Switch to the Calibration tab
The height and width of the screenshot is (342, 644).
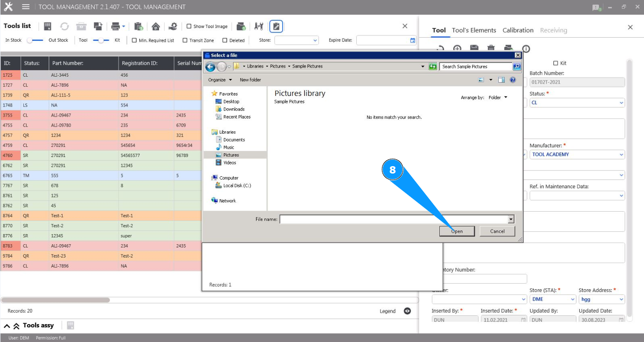coord(518,30)
